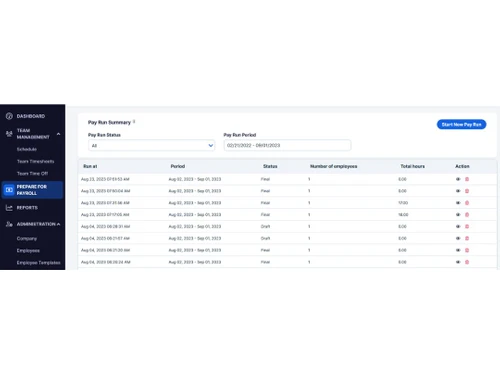Open the Reports chart icon
The image size is (500, 375).
(9, 208)
